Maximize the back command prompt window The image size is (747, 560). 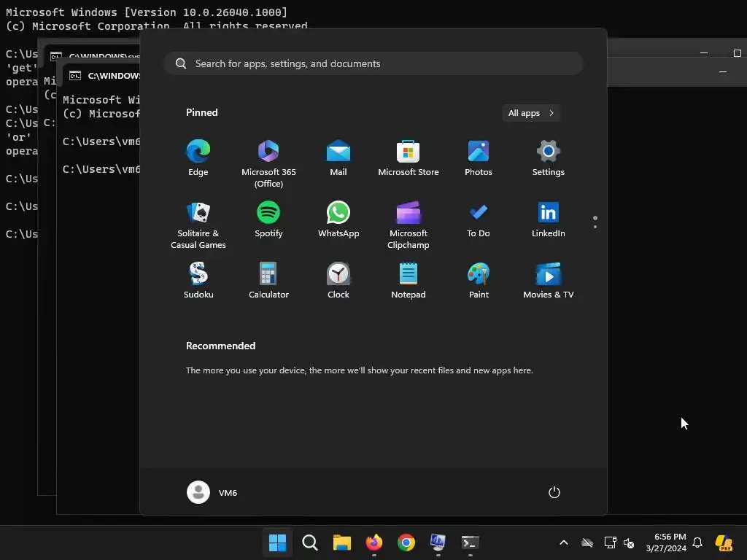(x=737, y=52)
